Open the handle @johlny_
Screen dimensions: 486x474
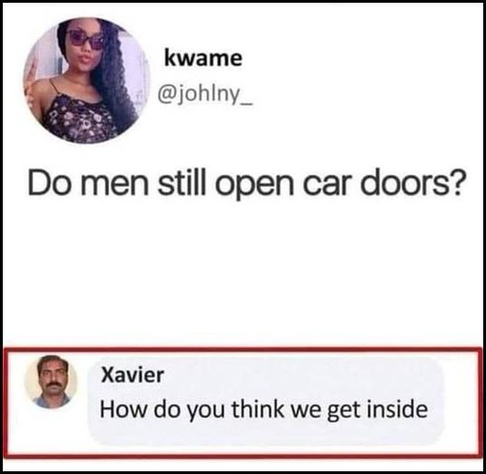[x=205, y=95]
